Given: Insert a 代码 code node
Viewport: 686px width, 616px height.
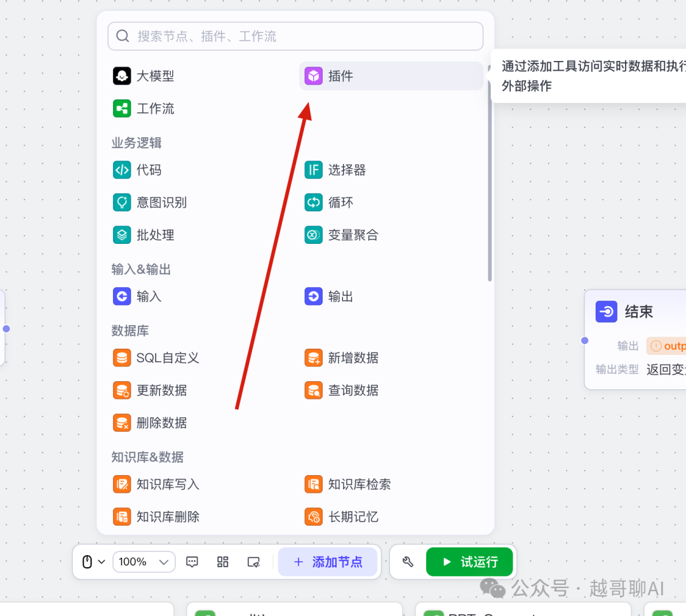Looking at the screenshot, I should (137, 170).
